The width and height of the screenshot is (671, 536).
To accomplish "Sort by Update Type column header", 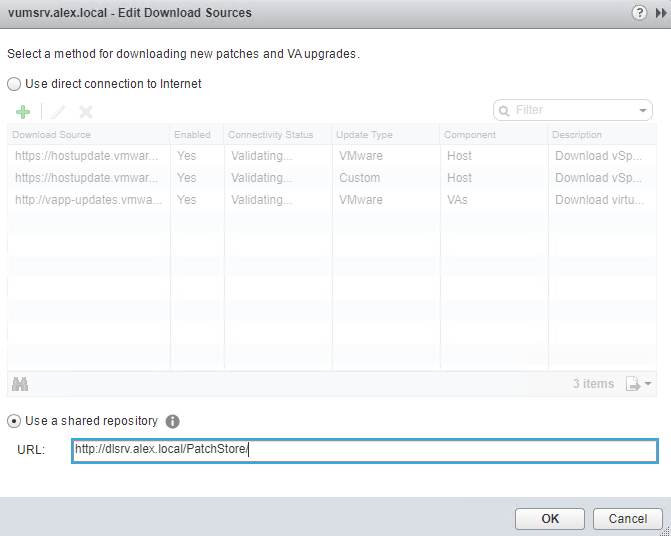I will (x=386, y=135).
